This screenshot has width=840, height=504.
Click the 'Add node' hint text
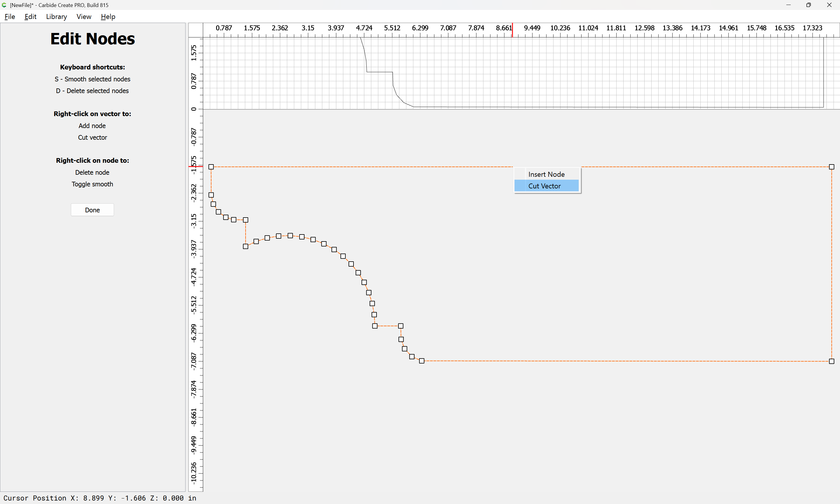(92, 126)
